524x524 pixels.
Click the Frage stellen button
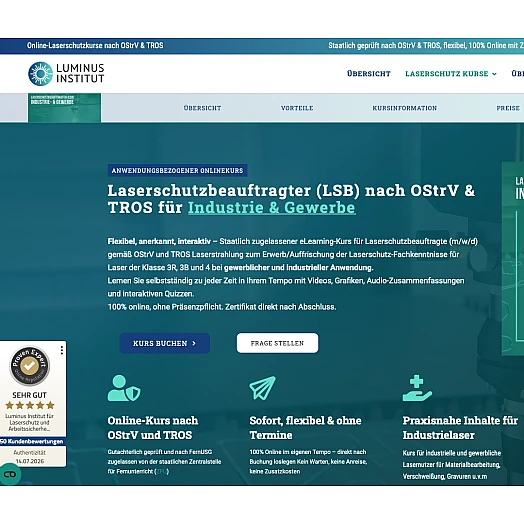(x=277, y=343)
